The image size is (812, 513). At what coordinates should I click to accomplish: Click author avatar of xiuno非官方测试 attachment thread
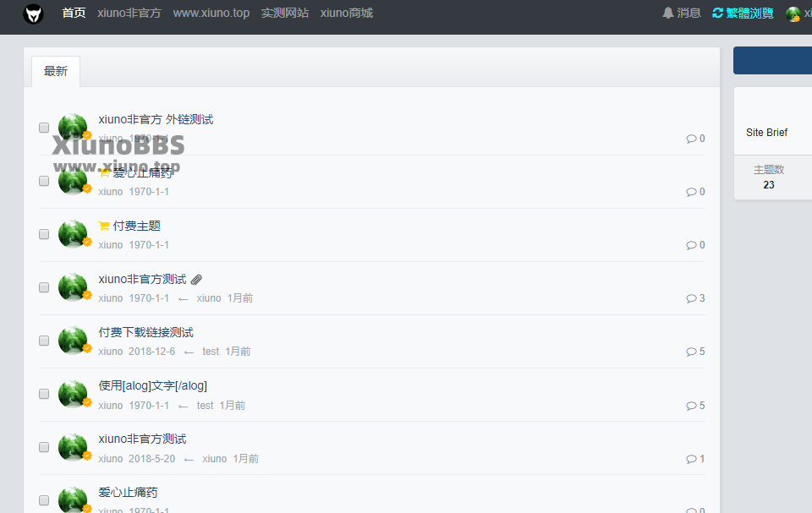click(73, 287)
